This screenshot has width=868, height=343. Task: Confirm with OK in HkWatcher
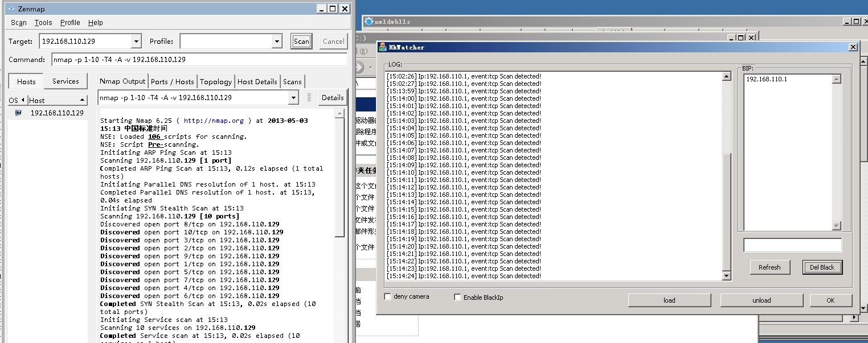[830, 300]
